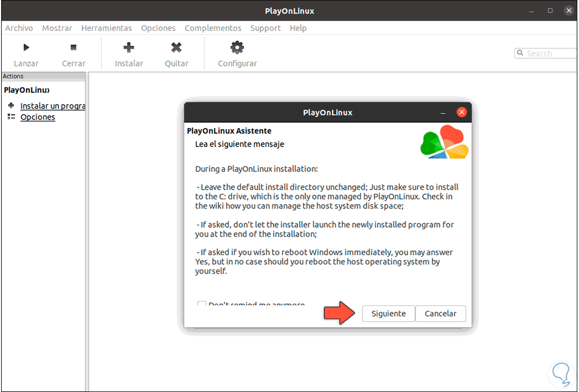579x392 pixels.
Task: Click the PlayOnLinux Asistente heading text
Action: tap(229, 131)
